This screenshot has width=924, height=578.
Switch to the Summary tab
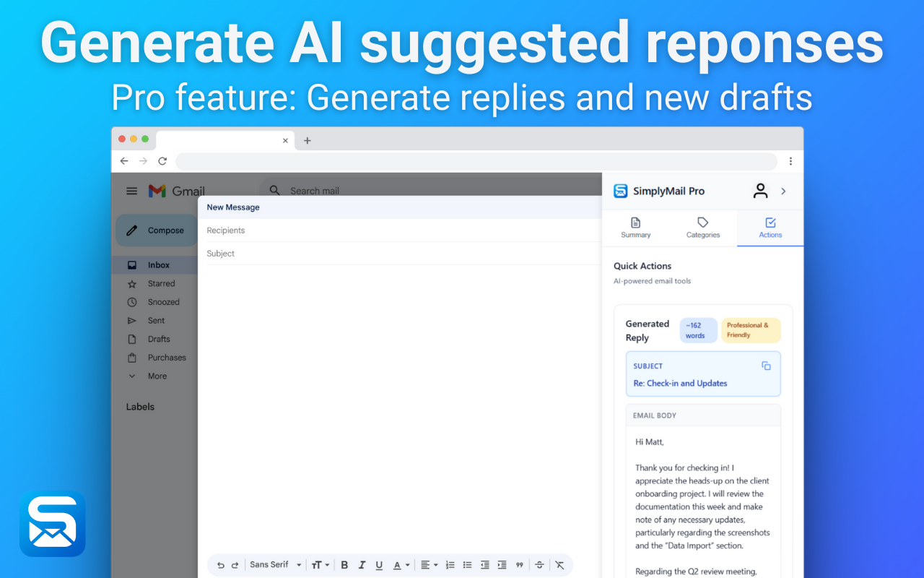(x=636, y=228)
